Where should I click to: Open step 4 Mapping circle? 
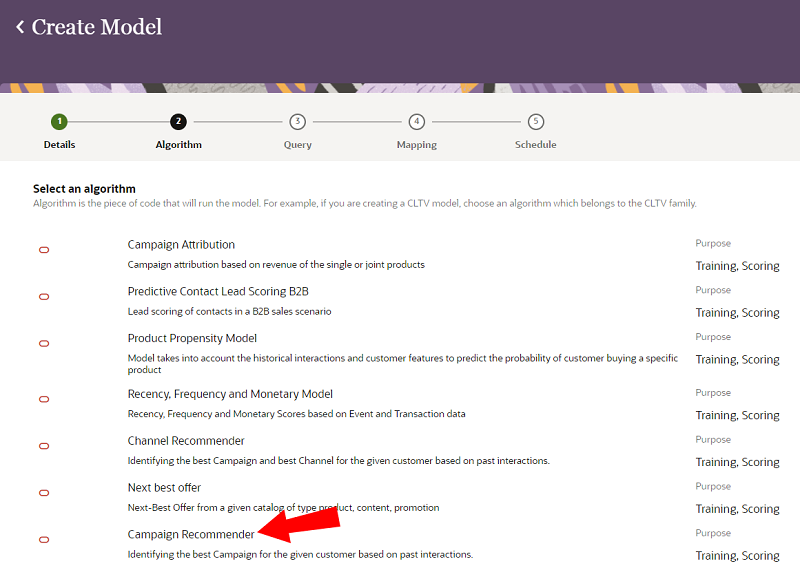(416, 122)
